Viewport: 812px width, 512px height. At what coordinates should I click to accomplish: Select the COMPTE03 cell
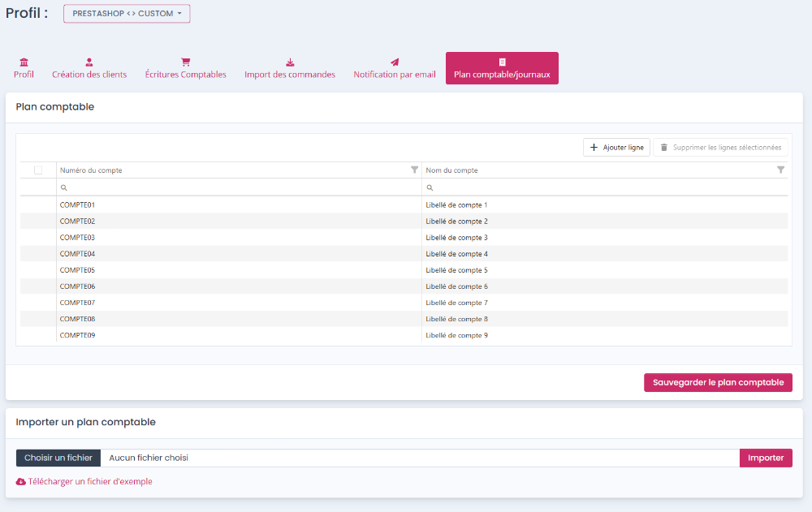tap(240, 238)
